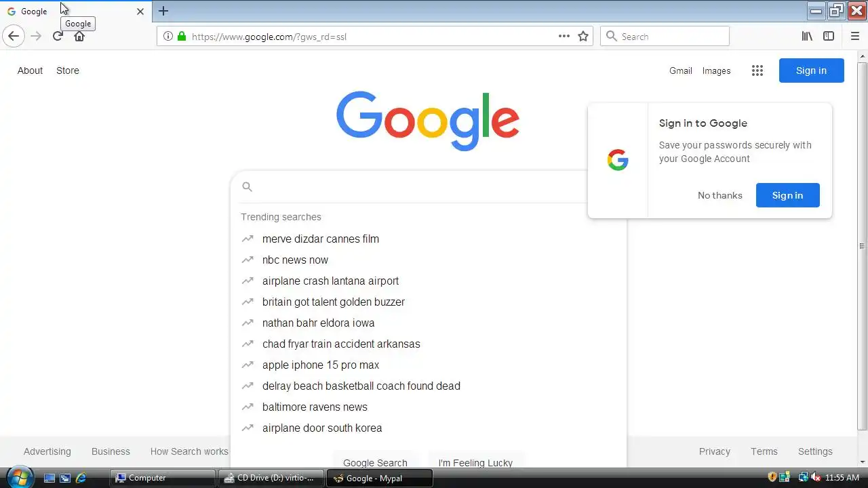Viewport: 868px width, 488px height.
Task: Open the browser hamburger menu
Action: (855, 37)
